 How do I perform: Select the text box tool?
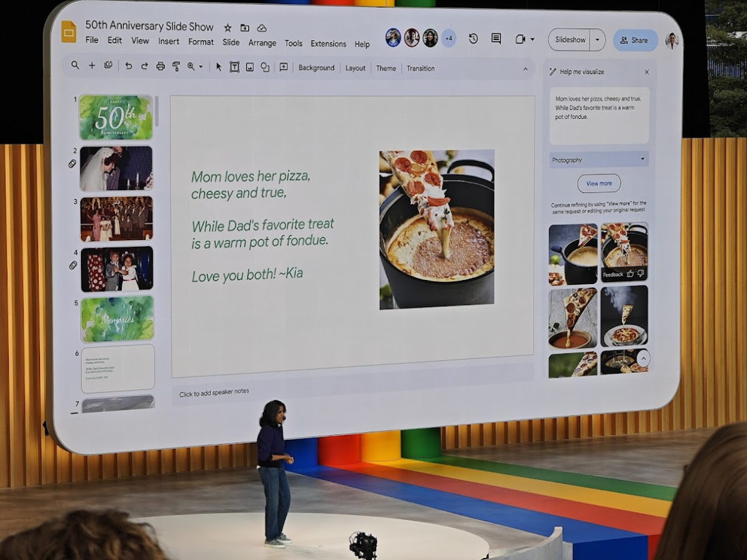(x=234, y=67)
